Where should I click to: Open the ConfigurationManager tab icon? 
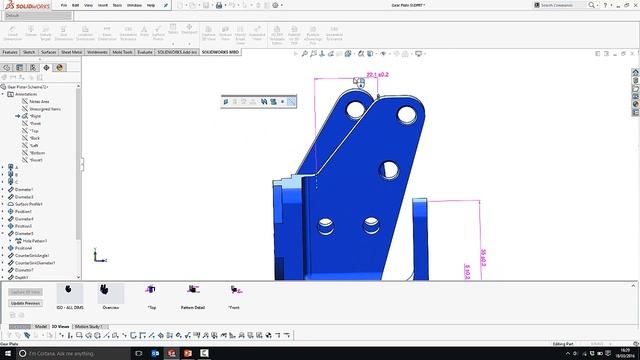click(33, 68)
